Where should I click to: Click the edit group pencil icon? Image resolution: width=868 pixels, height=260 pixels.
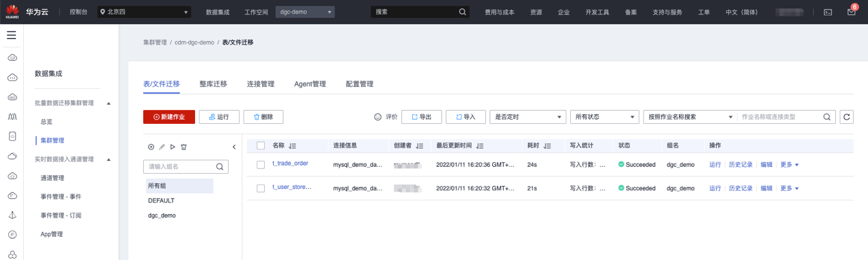click(x=162, y=147)
